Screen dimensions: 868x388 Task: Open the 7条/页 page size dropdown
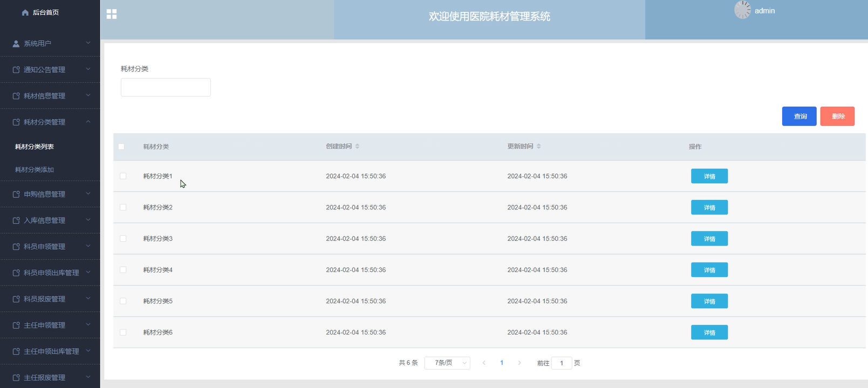[447, 363]
